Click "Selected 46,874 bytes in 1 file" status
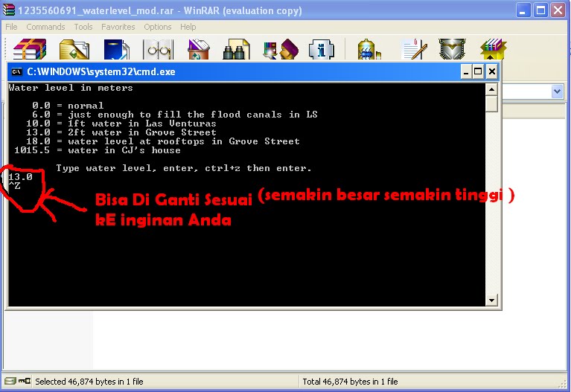Viewport: 571px width, 392px height. click(89, 382)
